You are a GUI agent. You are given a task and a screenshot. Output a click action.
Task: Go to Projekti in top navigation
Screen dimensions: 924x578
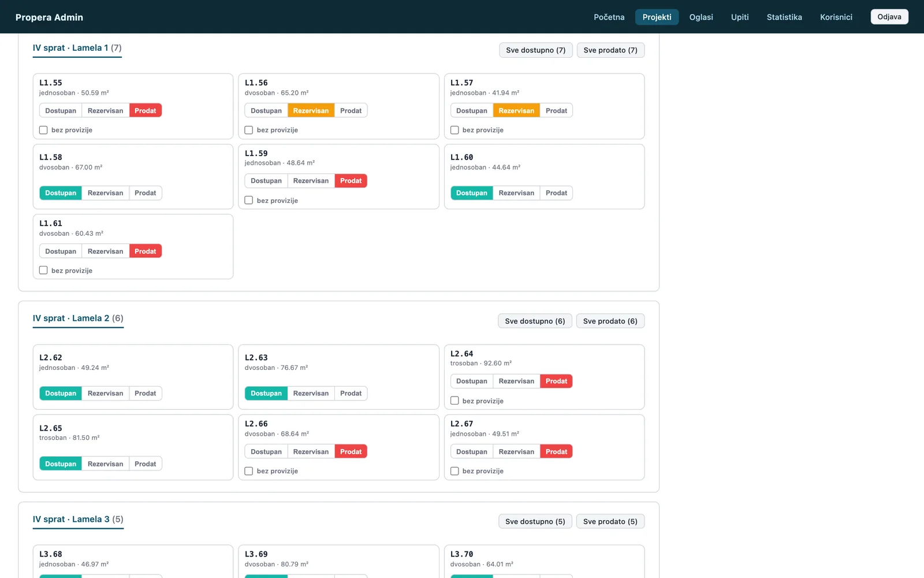pos(657,17)
